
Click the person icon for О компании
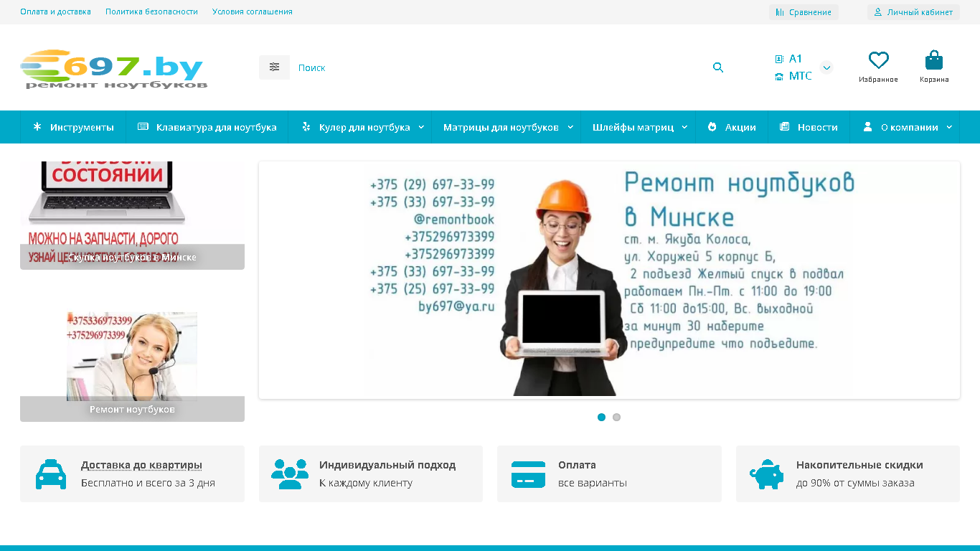click(868, 127)
